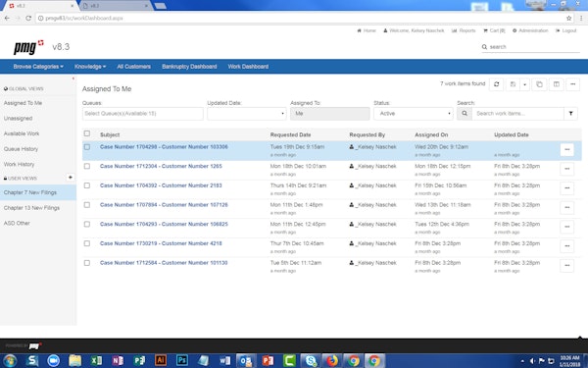Image resolution: width=588 pixels, height=368 pixels.
Task: Check the box for Case Number 1704293
Action: coord(87,224)
